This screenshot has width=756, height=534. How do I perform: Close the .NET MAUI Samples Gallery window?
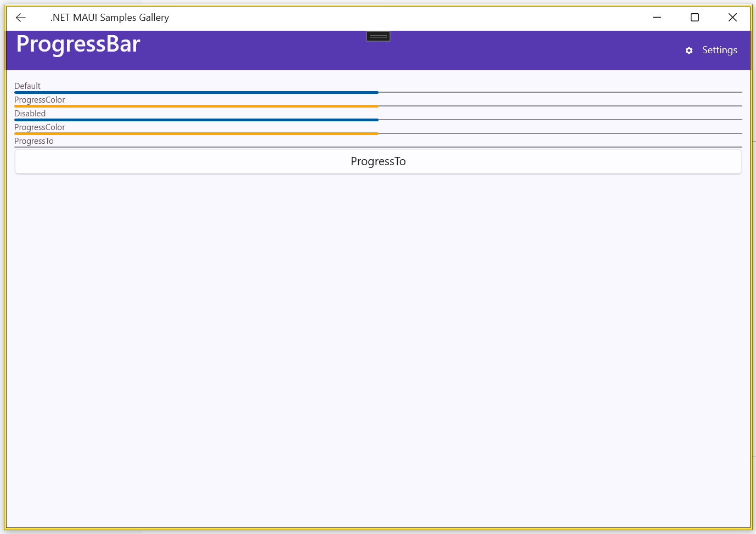click(x=732, y=18)
